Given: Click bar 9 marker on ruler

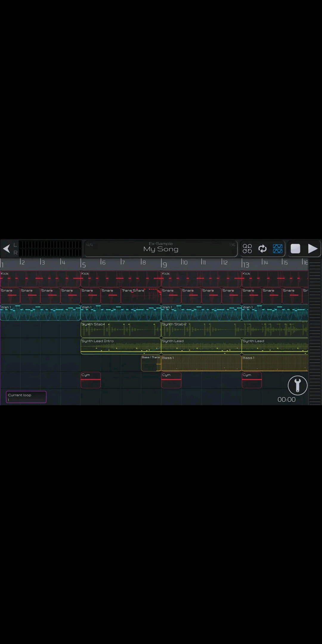Looking at the screenshot, I should click(164, 264).
